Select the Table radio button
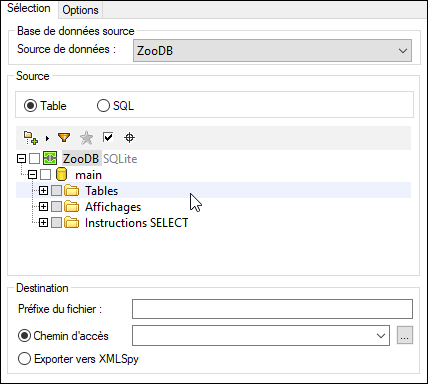Screen dimensions: 428x384 30,106
